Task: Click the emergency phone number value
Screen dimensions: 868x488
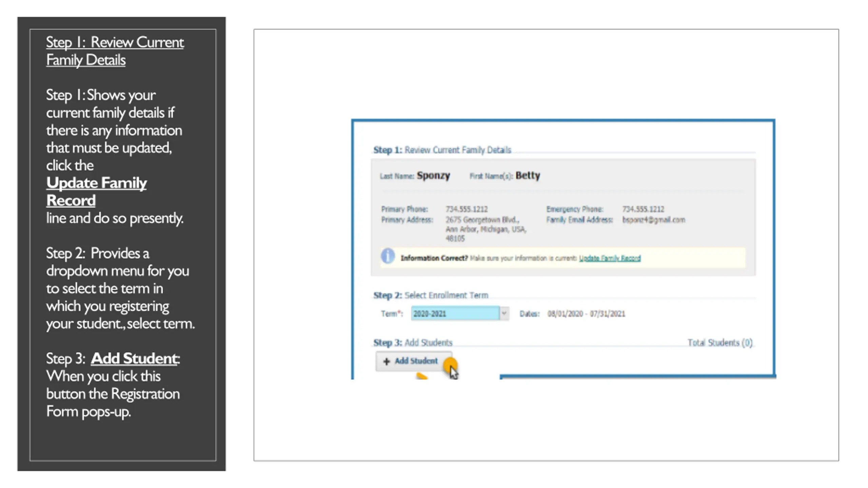Action: click(643, 209)
